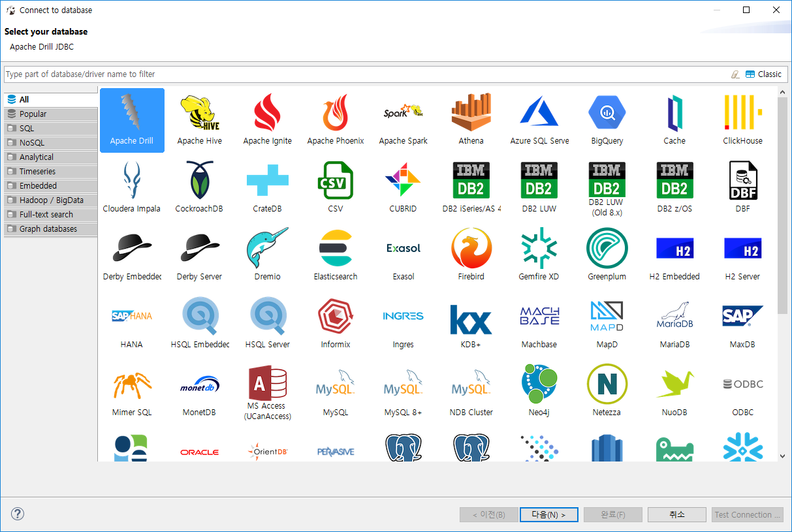Open the dialog help icon

[x=18, y=514]
